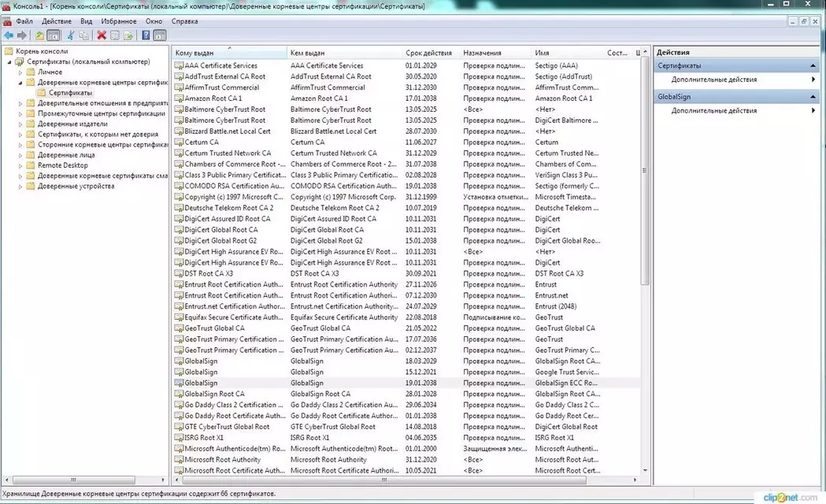Image resolution: width=826 pixels, height=504 pixels.
Task: Click the certificate icon for AAA Certificate Services
Action: point(179,66)
